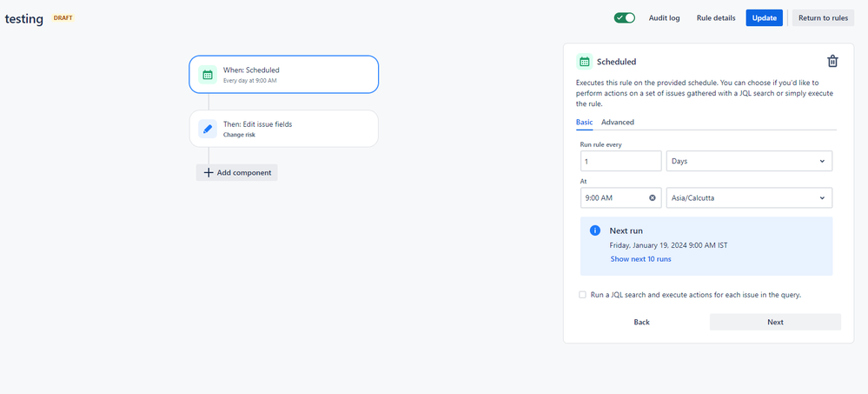Check the Run a JQL search checkbox
The image size is (868, 394).
pyautogui.click(x=582, y=295)
